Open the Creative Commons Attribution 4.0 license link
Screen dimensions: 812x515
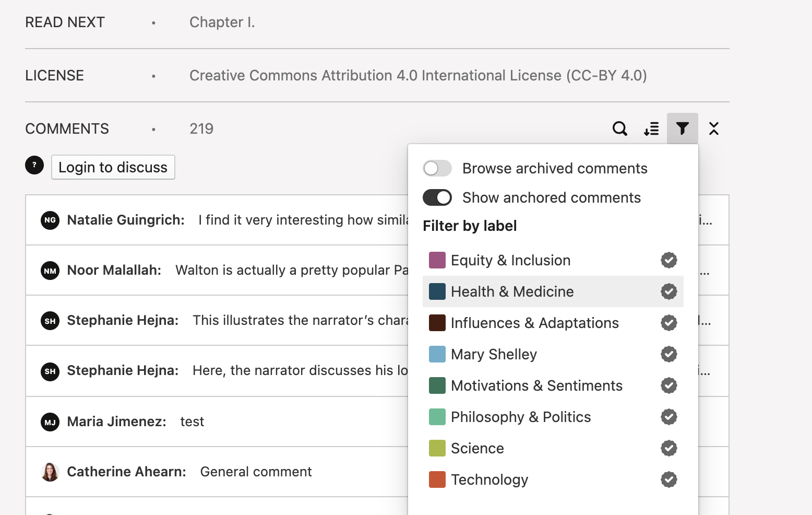[418, 75]
